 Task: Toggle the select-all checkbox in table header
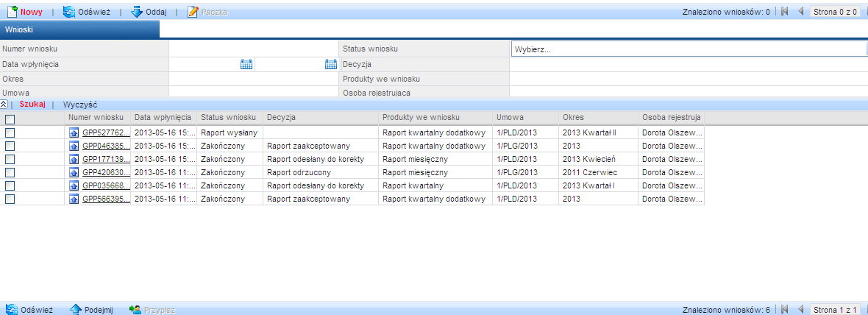[x=10, y=119]
